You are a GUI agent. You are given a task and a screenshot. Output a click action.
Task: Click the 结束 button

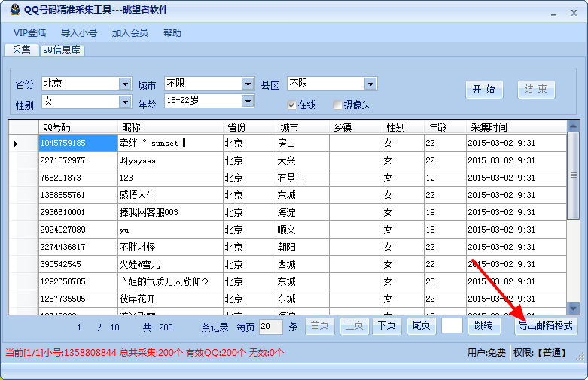pyautogui.click(x=536, y=90)
